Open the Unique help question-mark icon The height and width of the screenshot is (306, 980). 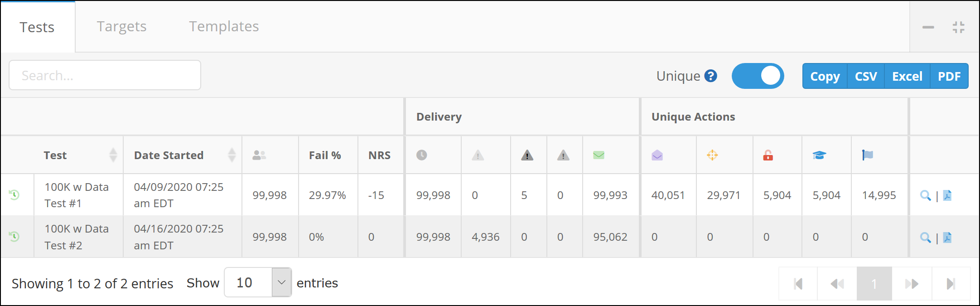pyautogui.click(x=710, y=76)
